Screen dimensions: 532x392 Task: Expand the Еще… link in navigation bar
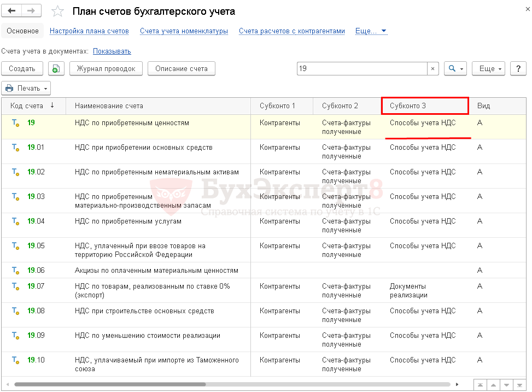[x=371, y=31]
